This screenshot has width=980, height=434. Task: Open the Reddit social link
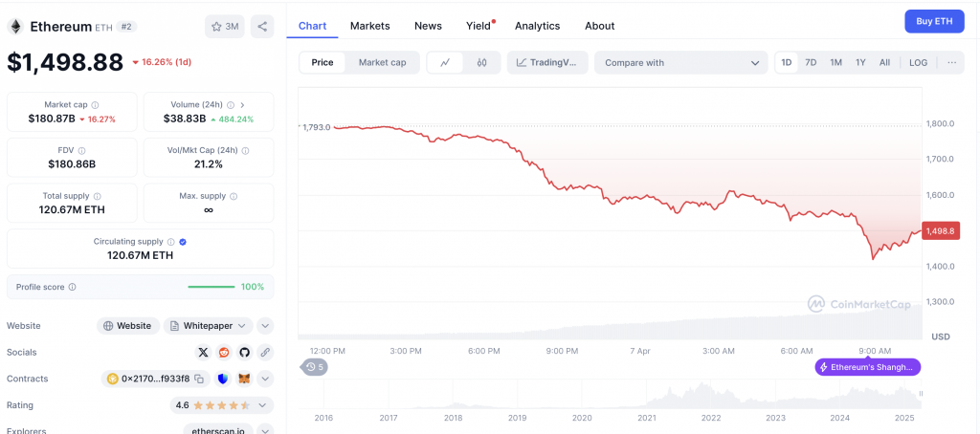[224, 352]
